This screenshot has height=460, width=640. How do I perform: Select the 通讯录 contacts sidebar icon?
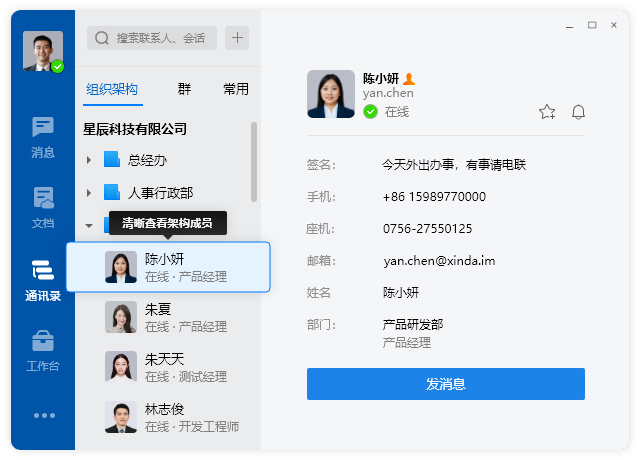coord(43,280)
